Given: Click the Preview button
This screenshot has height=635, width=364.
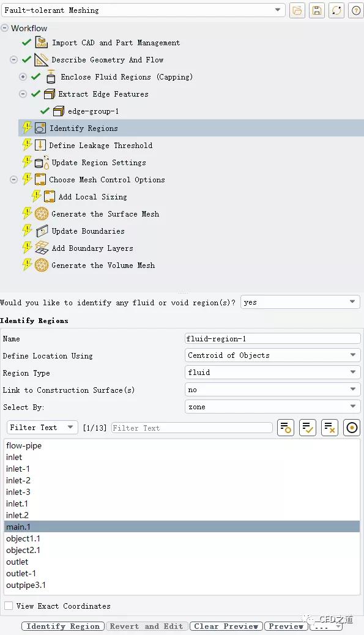Looking at the screenshot, I should 286,626.
